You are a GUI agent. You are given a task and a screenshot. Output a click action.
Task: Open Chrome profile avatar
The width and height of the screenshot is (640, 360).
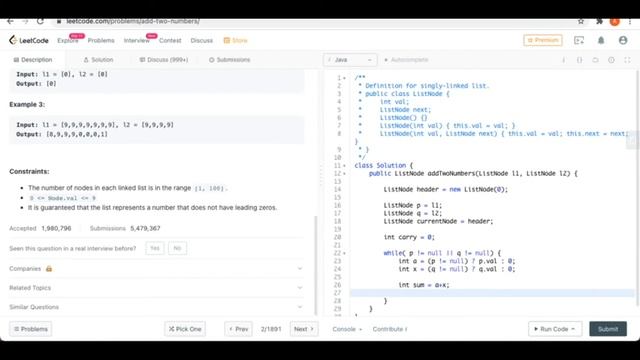coord(615,22)
